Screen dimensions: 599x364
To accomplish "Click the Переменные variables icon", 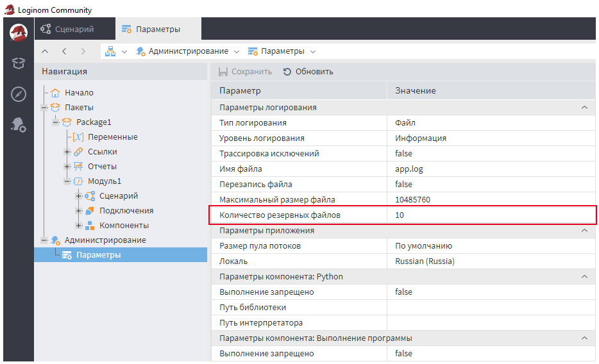I will click(78, 137).
